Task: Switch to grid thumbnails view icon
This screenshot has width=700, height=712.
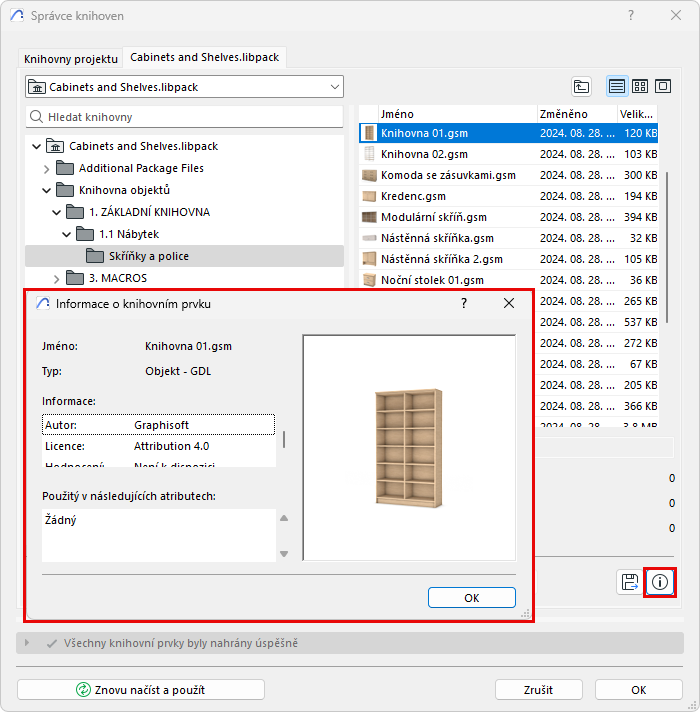Action: coord(640,86)
